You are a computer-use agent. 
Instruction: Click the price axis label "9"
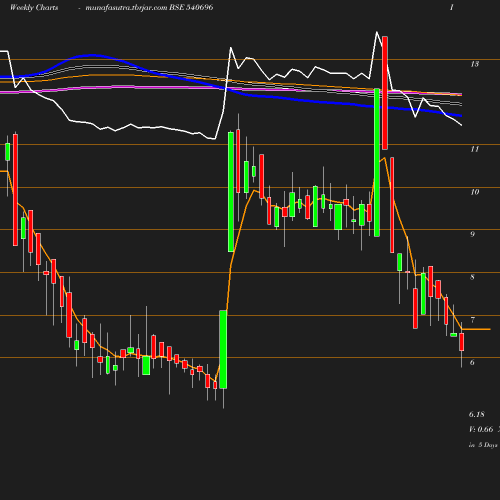[472, 234]
